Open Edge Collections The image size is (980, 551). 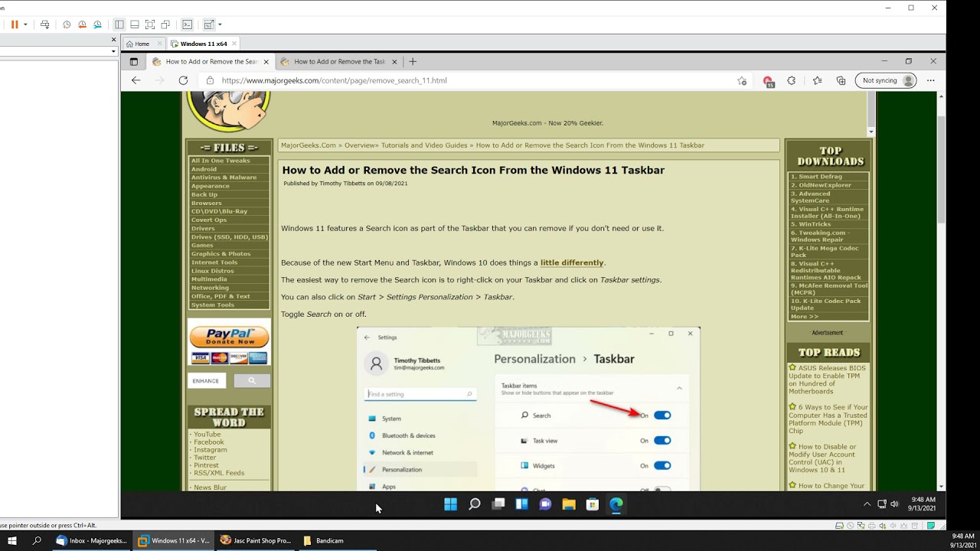pos(841,80)
